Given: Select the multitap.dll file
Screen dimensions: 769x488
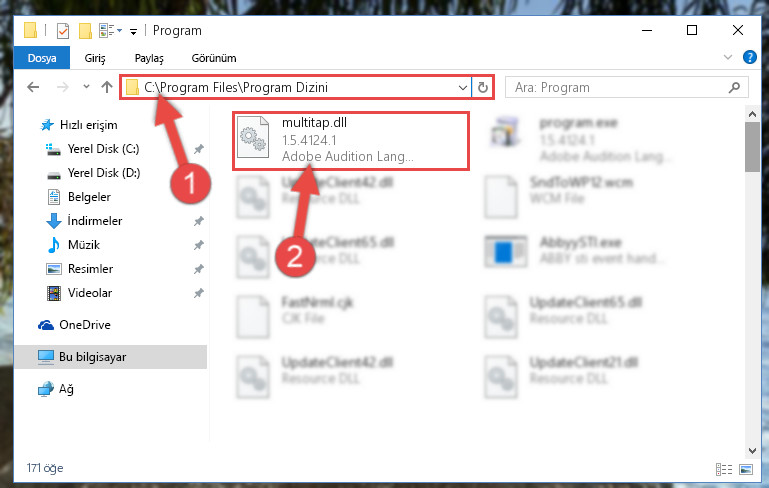Looking at the screenshot, I should point(351,140).
